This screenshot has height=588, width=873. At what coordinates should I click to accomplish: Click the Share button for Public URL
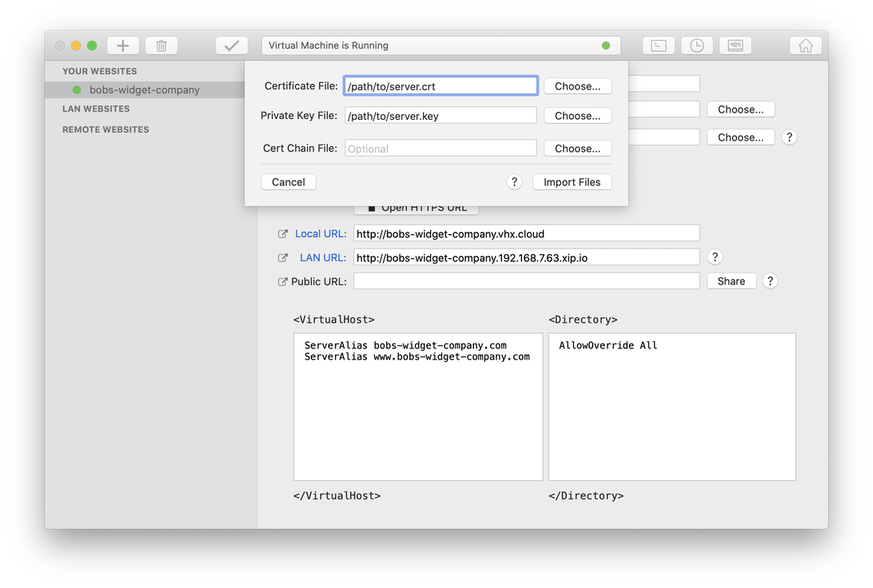[731, 281]
